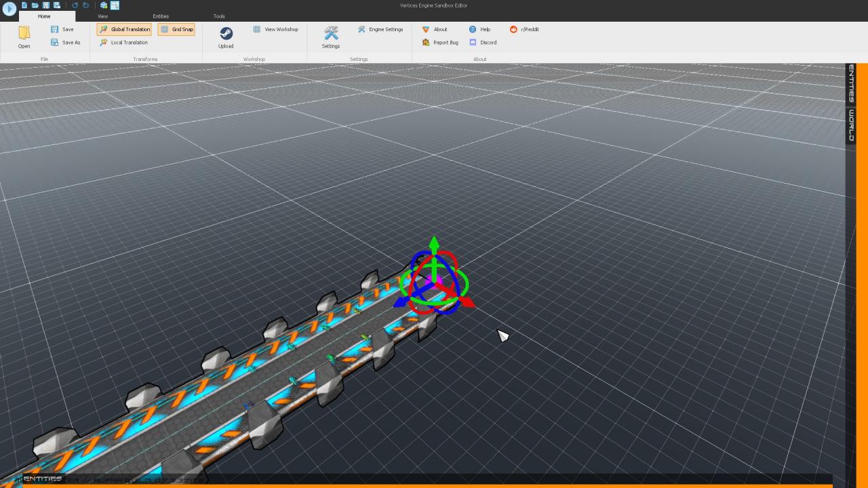
Task: Toggle Global Translation mode
Action: point(124,30)
